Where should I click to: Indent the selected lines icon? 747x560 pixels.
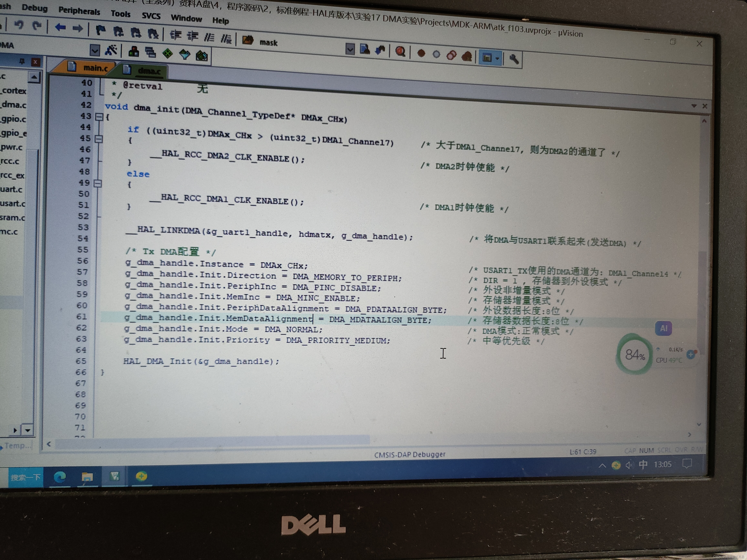point(176,35)
